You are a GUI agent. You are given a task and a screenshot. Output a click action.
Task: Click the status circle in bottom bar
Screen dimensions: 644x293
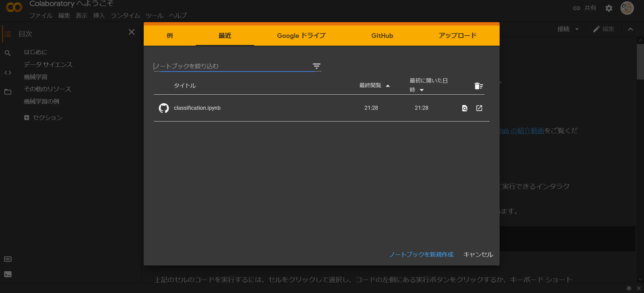(629, 288)
